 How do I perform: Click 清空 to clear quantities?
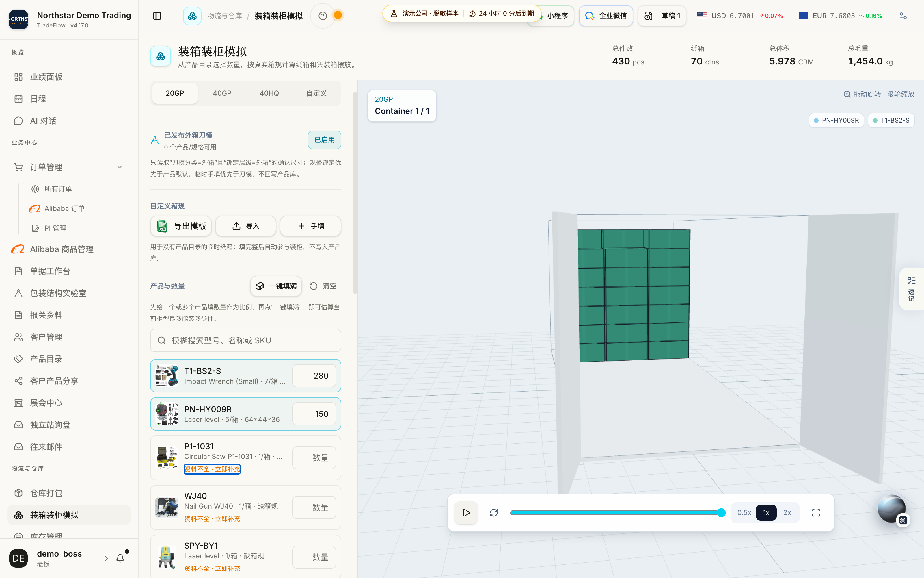coord(323,286)
